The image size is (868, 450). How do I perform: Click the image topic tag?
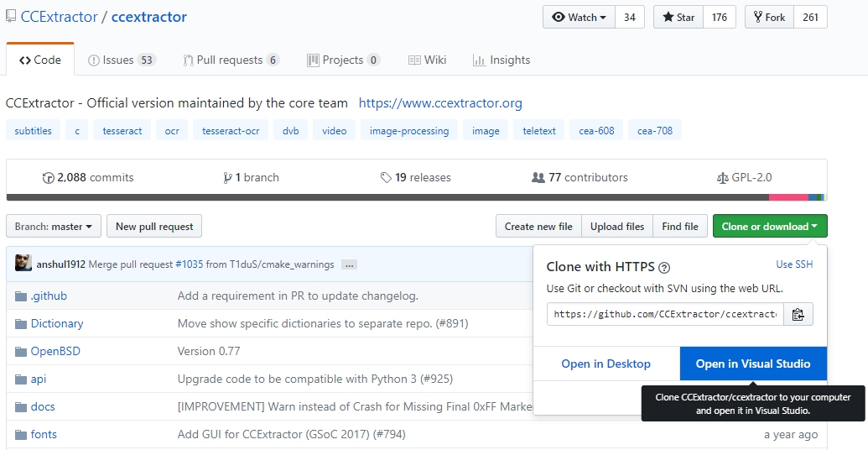pyautogui.click(x=486, y=131)
